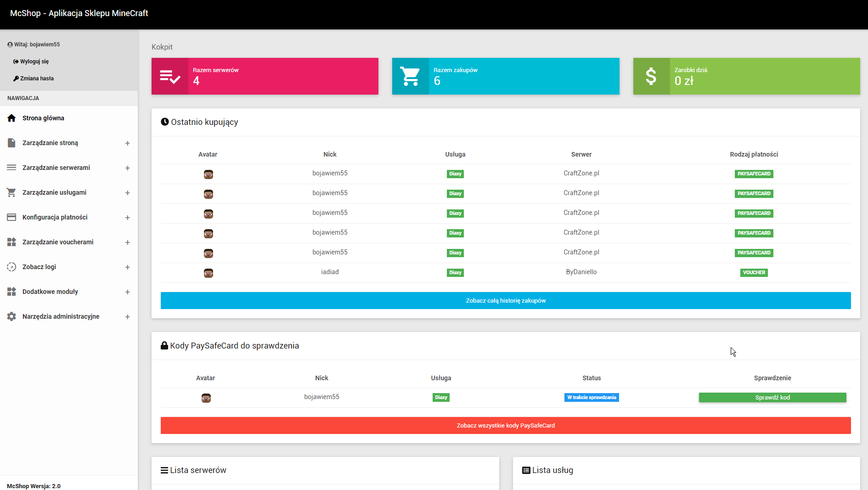The height and width of the screenshot is (490, 868).
Task: Click the gear icon for Narzędzia administracyjne
Action: pyautogui.click(x=11, y=316)
